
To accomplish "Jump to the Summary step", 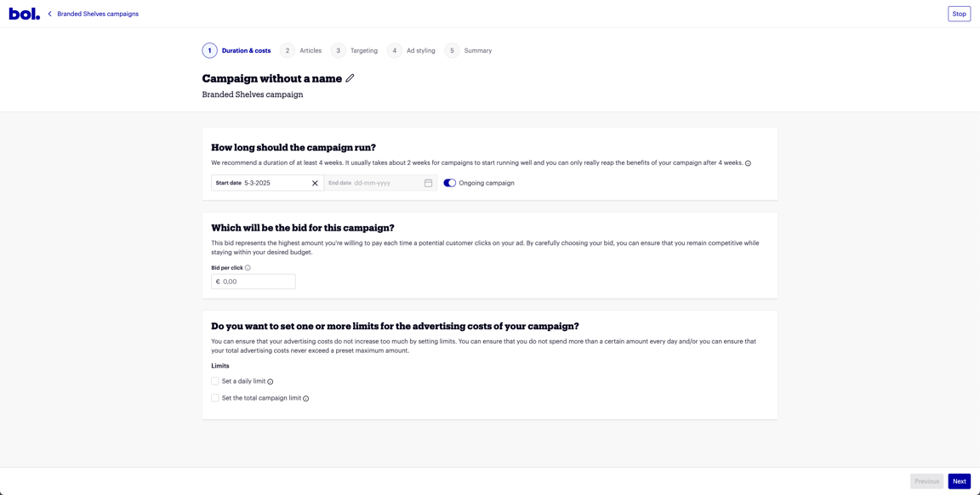I will pos(469,51).
